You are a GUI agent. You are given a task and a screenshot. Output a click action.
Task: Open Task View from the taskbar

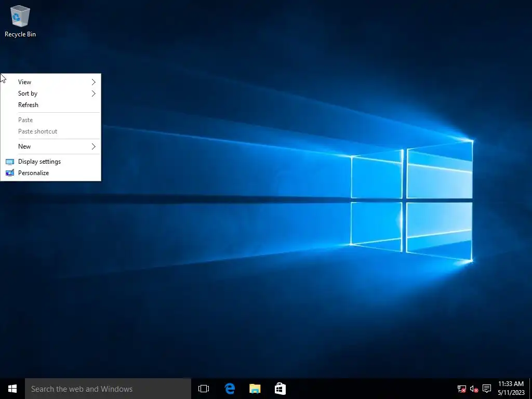tap(204, 389)
